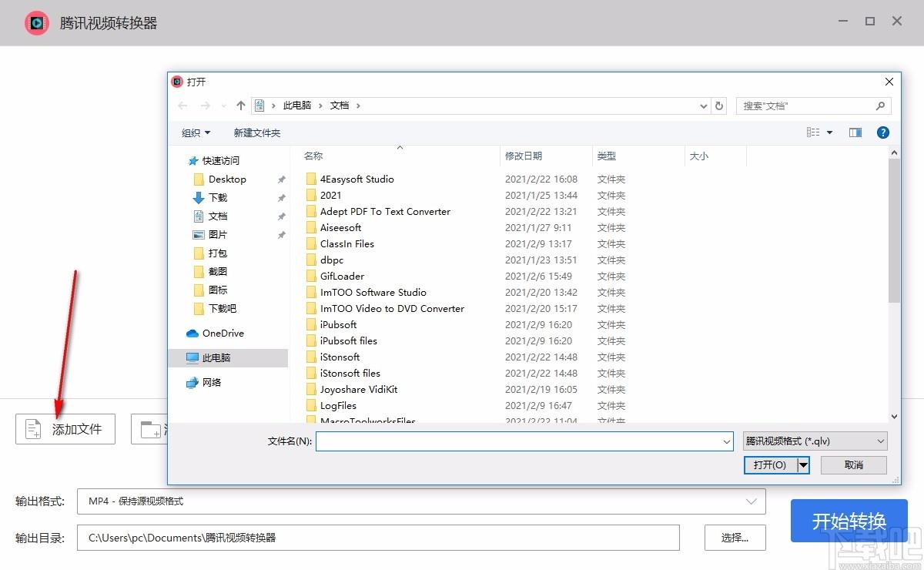Select the iPubsoft files folder
This screenshot has width=924, height=570.
point(348,340)
